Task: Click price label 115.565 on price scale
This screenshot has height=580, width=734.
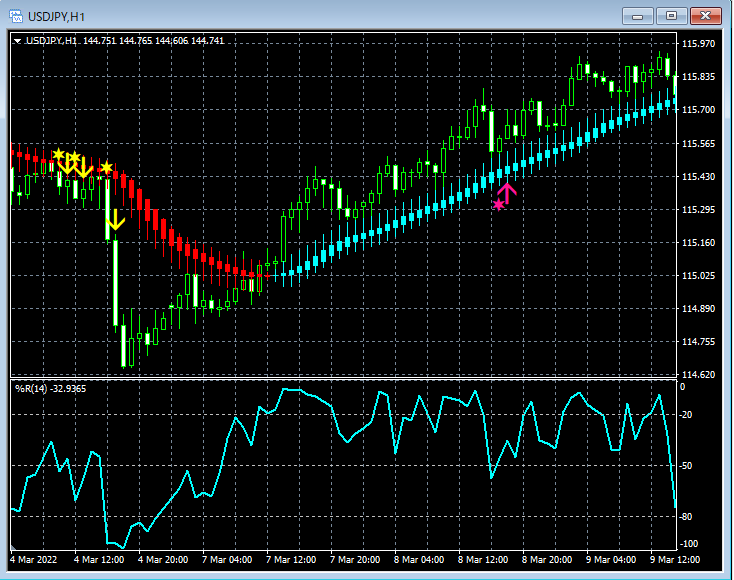Action: coord(698,143)
